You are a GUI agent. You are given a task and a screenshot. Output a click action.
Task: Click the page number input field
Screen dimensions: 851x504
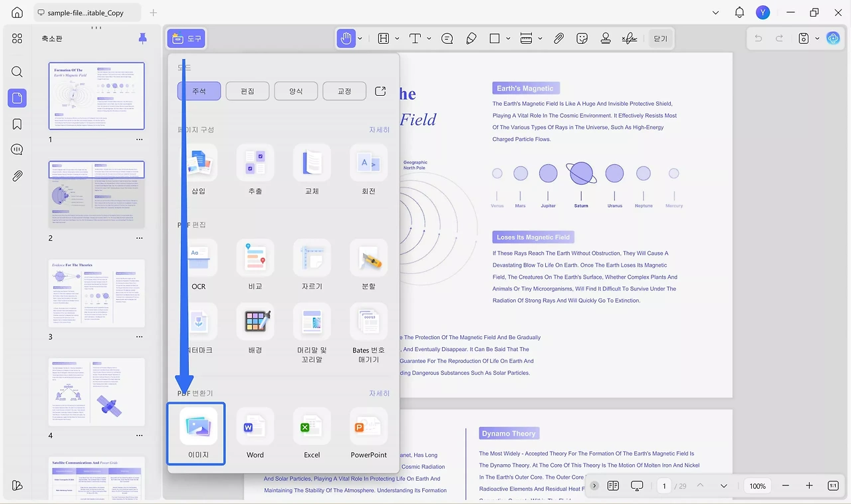pyautogui.click(x=664, y=486)
